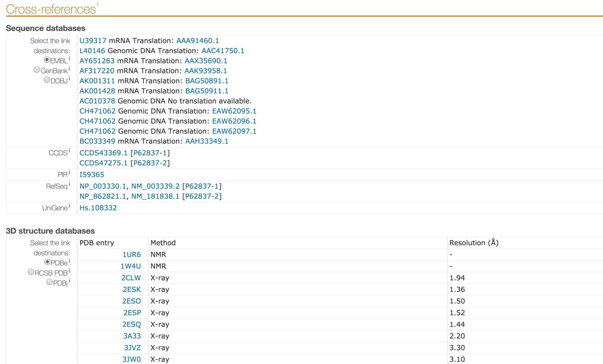This screenshot has width=603, height=364.
Task: Click the info icon beside CCDS
Action: 69,150
